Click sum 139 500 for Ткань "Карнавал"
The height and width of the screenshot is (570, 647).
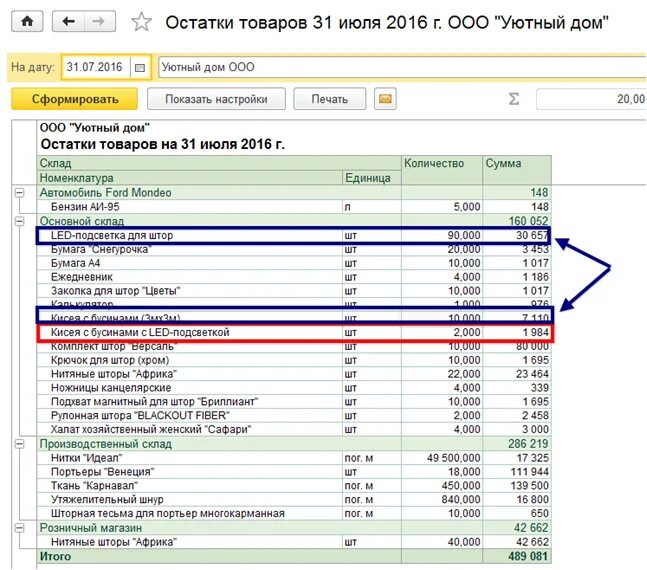click(530, 485)
